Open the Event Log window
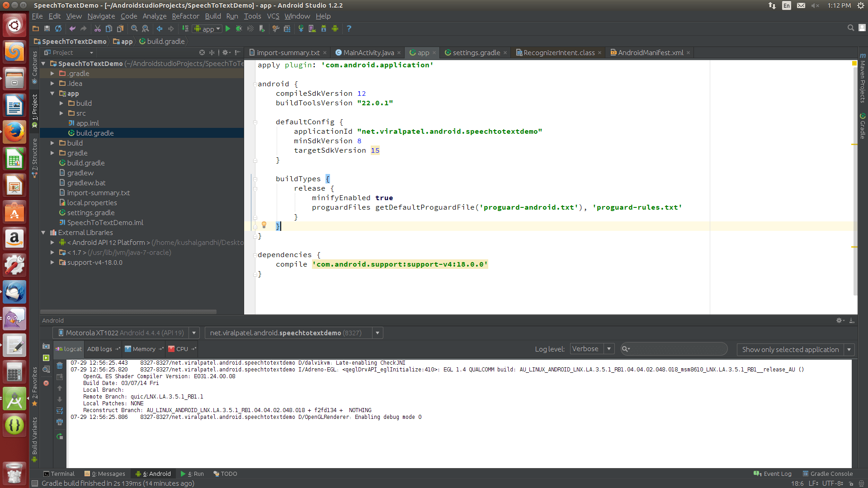The width and height of the screenshot is (868, 488). tap(773, 474)
